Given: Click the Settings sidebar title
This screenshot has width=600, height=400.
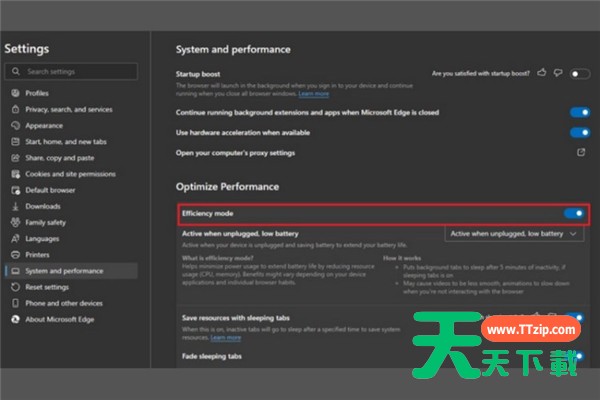Looking at the screenshot, I should point(27,49).
